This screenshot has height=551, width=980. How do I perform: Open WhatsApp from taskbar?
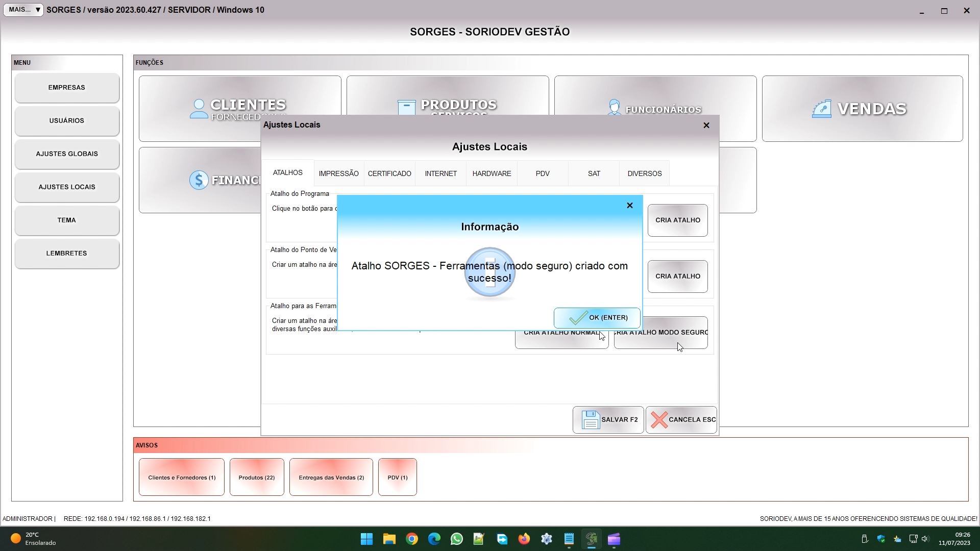point(457,539)
